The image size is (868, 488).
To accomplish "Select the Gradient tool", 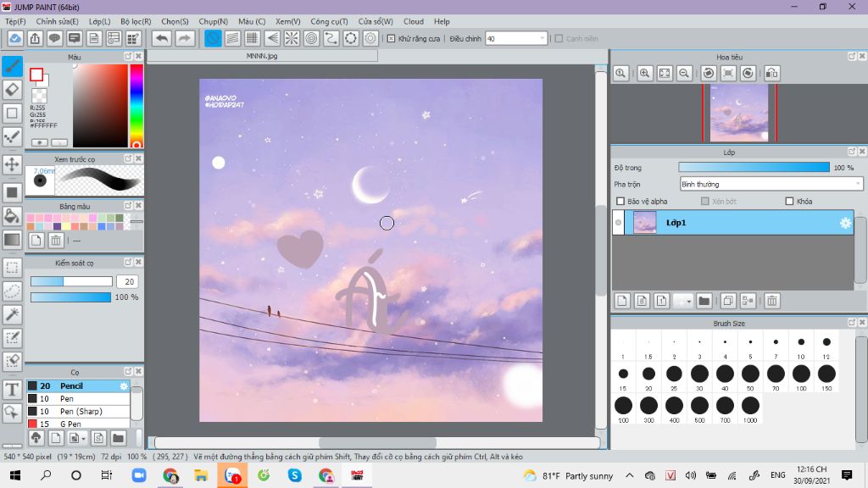I will pos(12,240).
